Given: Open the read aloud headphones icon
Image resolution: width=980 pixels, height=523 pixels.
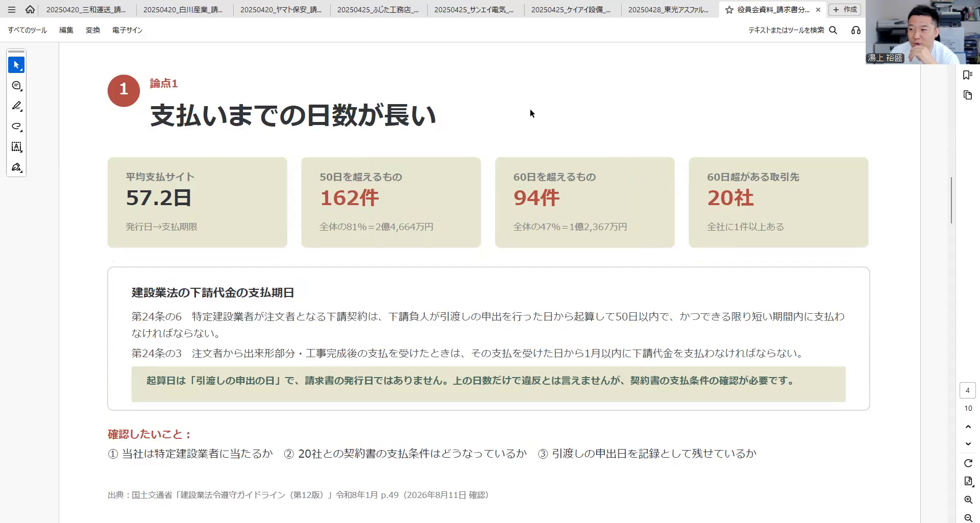Looking at the screenshot, I should point(856,30).
